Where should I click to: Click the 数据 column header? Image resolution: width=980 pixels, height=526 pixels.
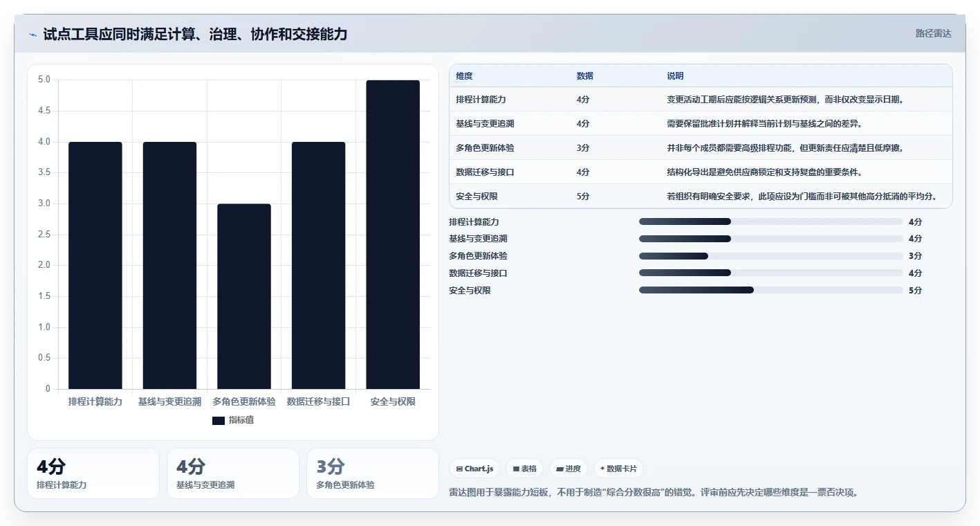point(585,76)
